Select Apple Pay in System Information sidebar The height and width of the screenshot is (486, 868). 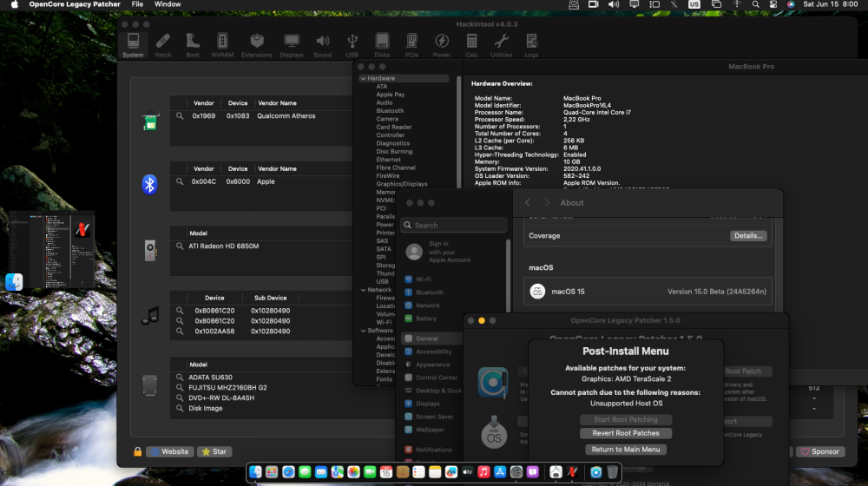coord(391,95)
